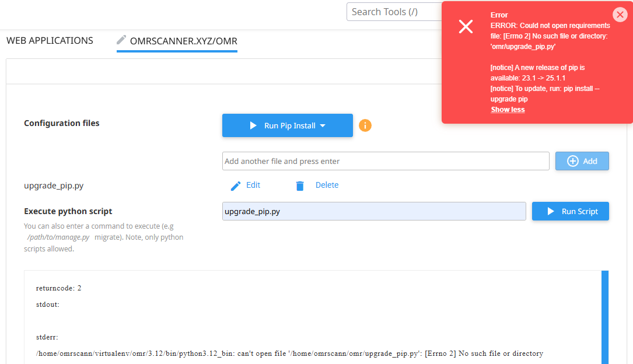
Task: Open the Edit link for upgrade_pip.py
Action: [x=253, y=185]
